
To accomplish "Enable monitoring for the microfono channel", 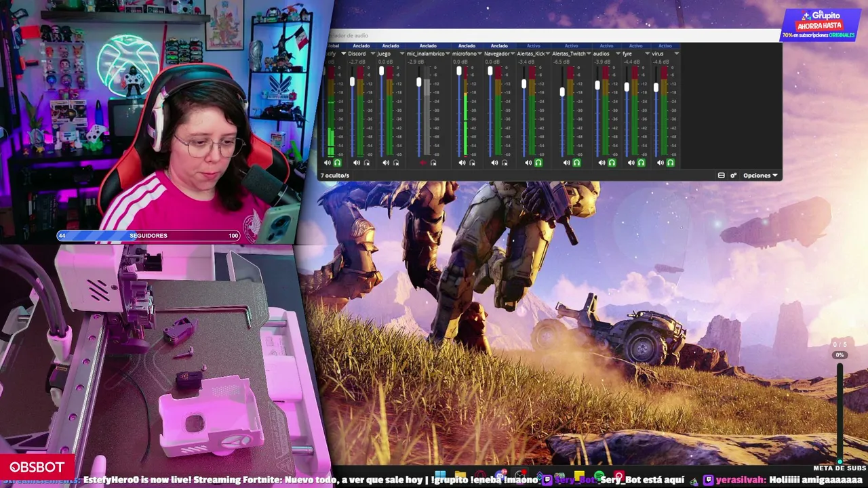I will 472,163.
